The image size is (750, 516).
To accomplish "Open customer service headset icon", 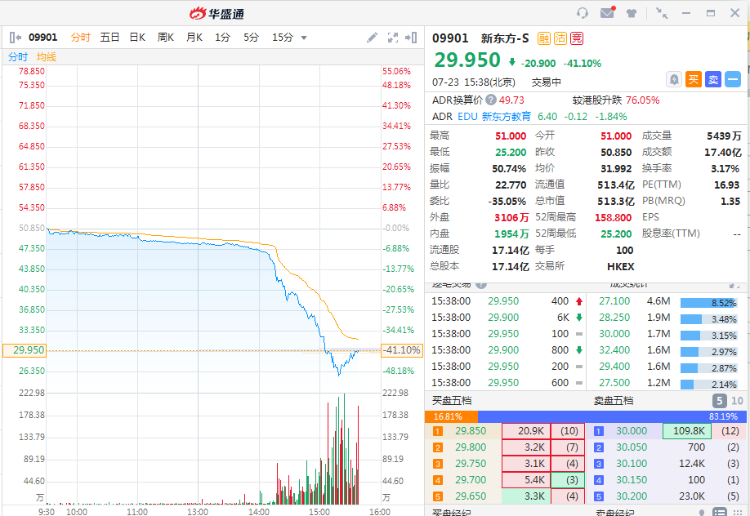I will coord(582,13).
